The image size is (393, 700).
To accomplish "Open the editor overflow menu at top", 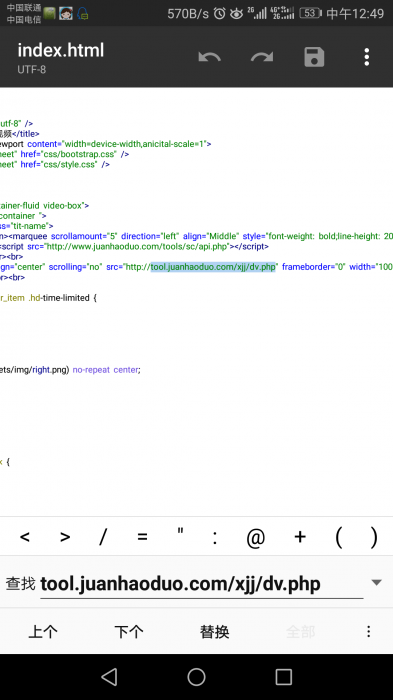I will (x=367, y=57).
